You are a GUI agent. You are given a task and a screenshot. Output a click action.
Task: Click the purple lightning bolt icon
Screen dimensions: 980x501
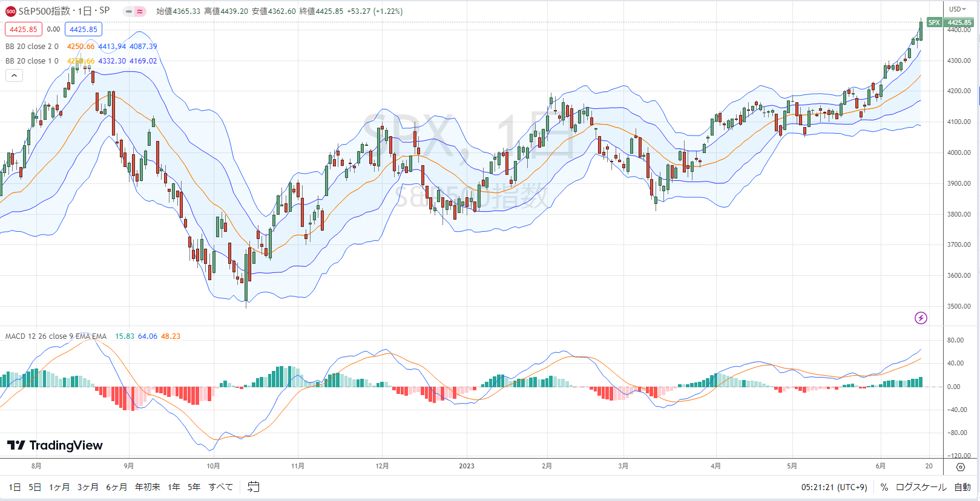pos(921,318)
